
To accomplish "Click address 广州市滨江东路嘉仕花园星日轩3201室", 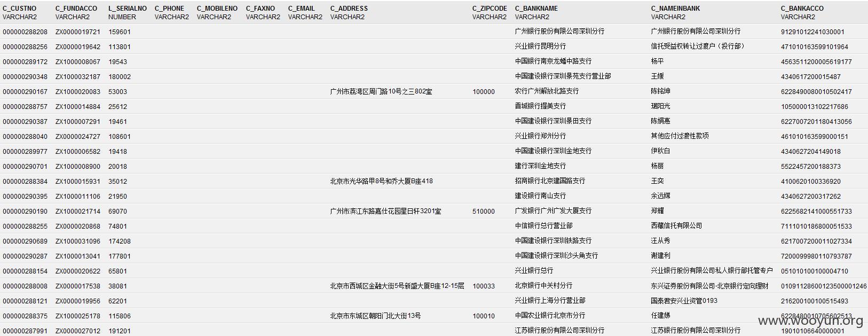I will (386, 212).
